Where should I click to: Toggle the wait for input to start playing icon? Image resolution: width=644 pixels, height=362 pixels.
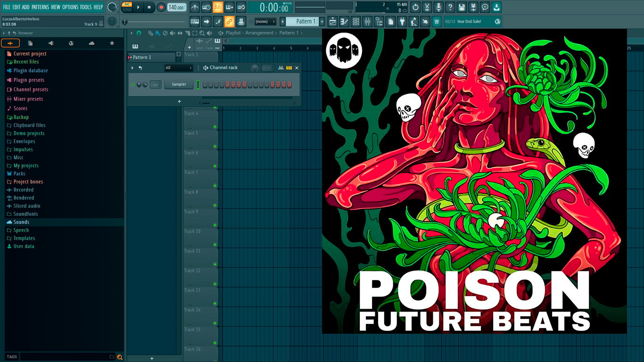click(x=206, y=7)
